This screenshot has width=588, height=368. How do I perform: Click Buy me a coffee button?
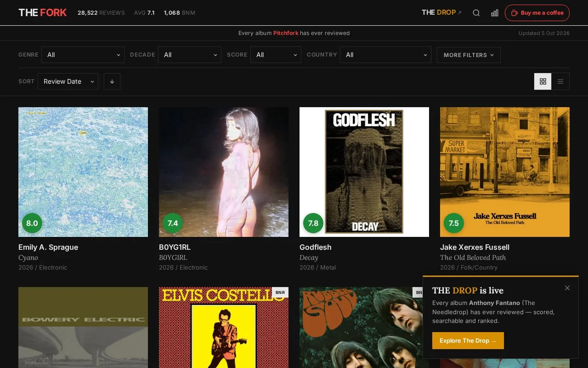tap(537, 13)
